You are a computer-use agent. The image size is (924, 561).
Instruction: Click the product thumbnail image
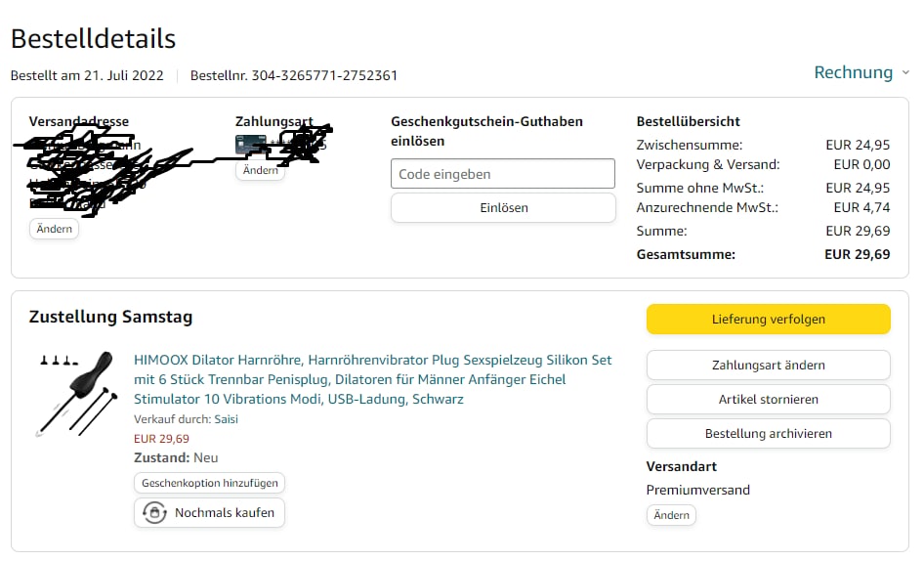point(75,394)
